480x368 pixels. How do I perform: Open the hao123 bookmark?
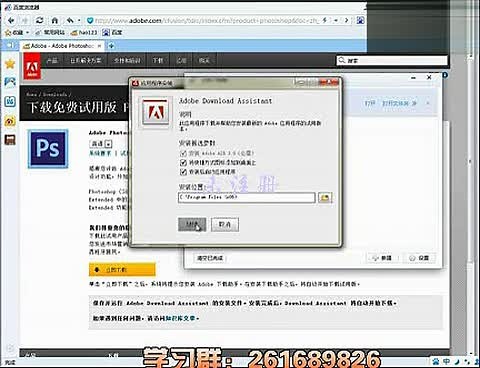pos(84,32)
